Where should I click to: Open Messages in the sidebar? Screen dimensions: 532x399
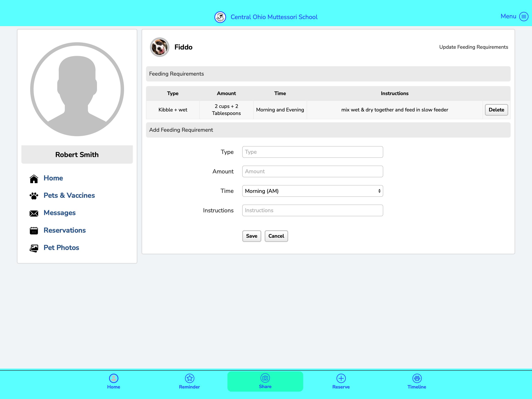point(60,213)
